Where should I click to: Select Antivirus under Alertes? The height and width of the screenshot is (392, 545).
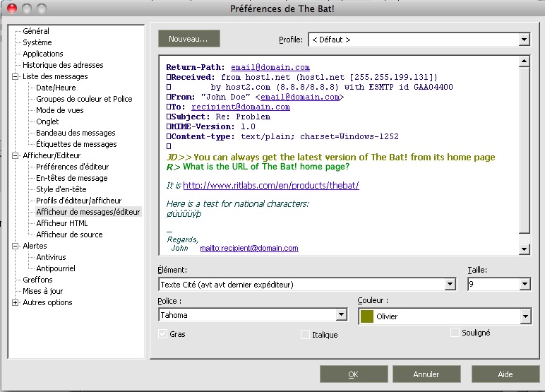51,257
